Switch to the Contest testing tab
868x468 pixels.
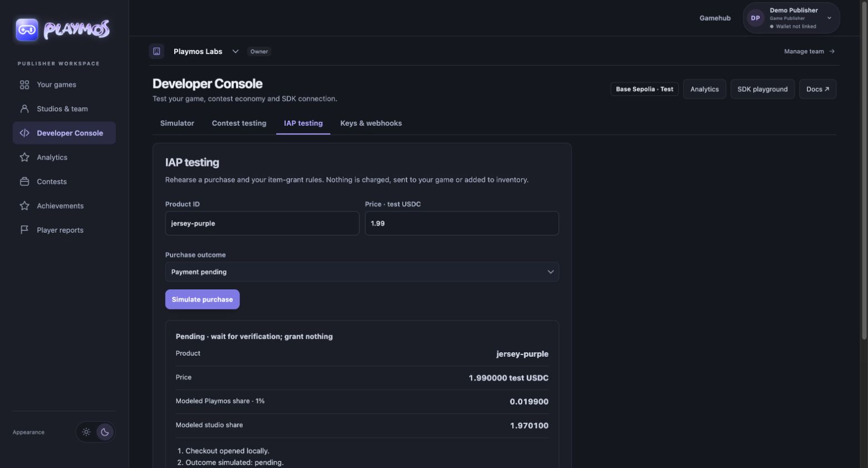(239, 123)
